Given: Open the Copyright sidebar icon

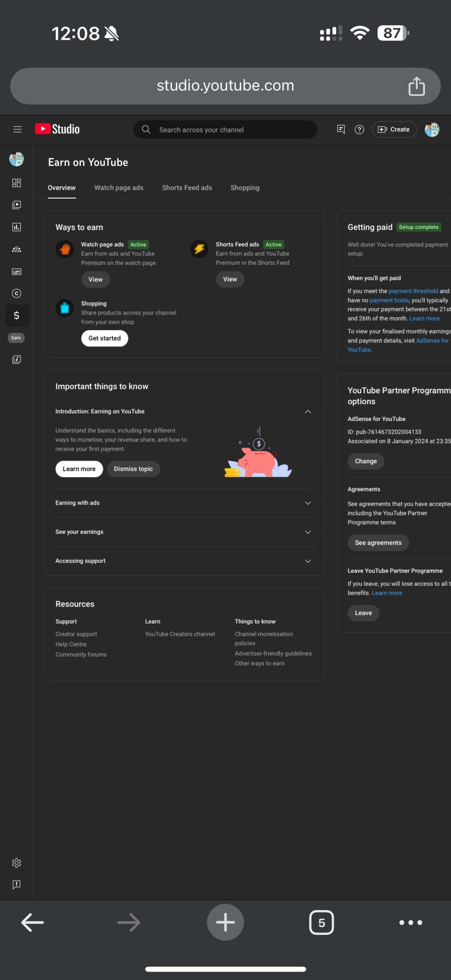Looking at the screenshot, I should click(x=16, y=293).
